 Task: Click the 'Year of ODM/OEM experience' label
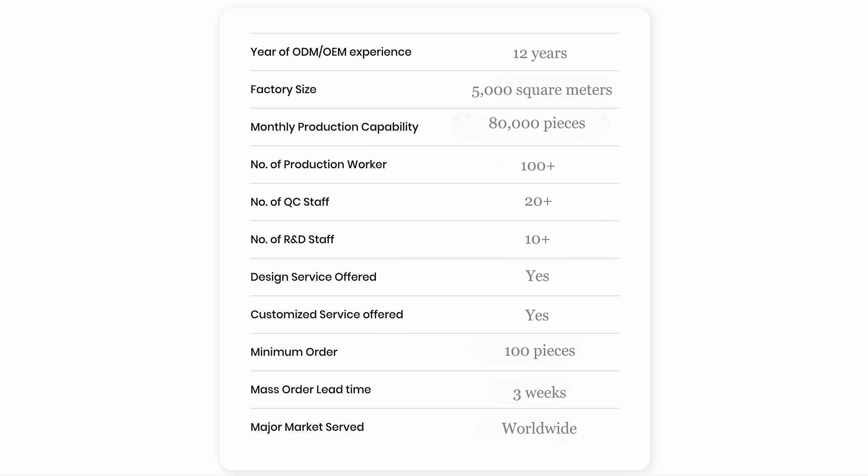(330, 52)
